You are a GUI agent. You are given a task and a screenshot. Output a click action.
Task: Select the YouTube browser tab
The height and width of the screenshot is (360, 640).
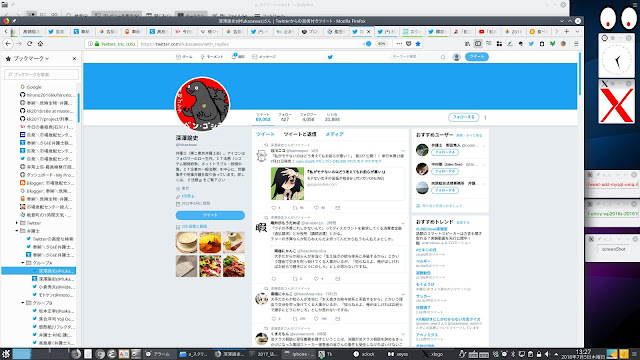[x=488, y=31]
